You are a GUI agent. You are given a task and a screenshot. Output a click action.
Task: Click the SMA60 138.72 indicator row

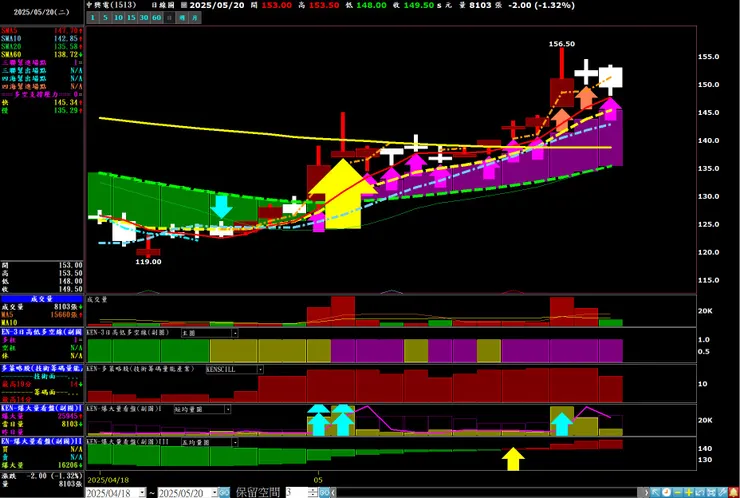click(42, 54)
